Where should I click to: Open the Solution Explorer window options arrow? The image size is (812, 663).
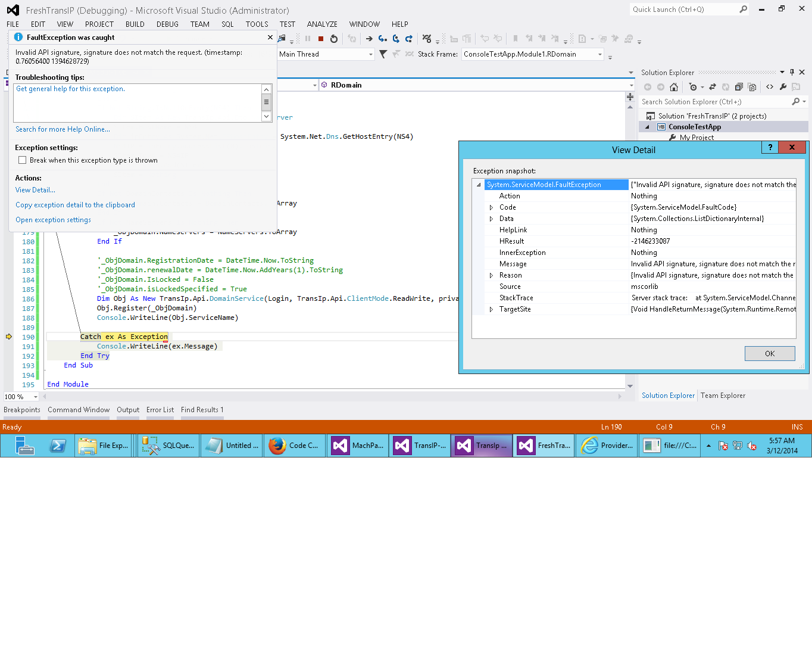(782, 72)
